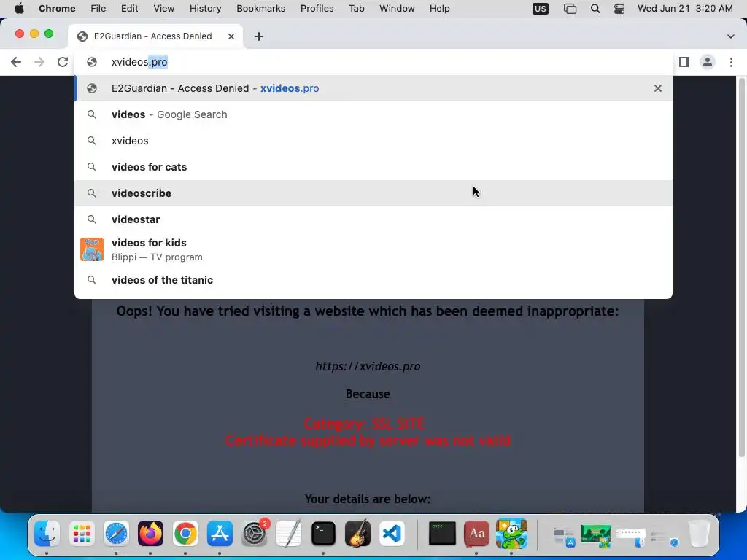
Task: Launch Visual Studio Code from the Dock
Action: click(392, 533)
